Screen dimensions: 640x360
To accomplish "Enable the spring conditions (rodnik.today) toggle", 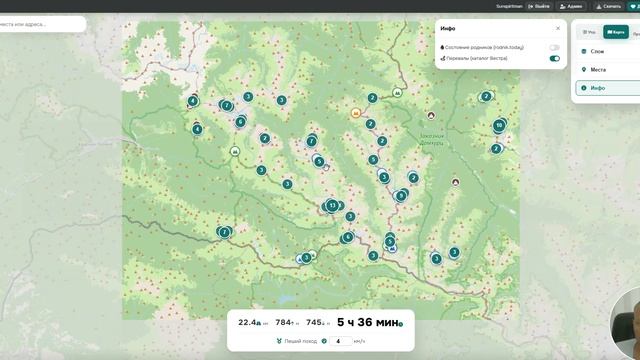I will coord(554,47).
